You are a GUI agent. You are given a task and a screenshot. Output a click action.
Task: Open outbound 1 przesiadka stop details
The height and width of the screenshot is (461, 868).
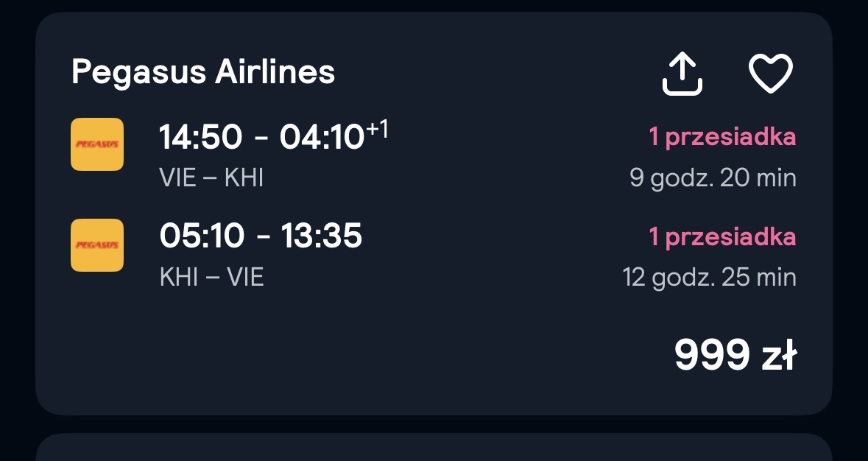click(x=722, y=137)
